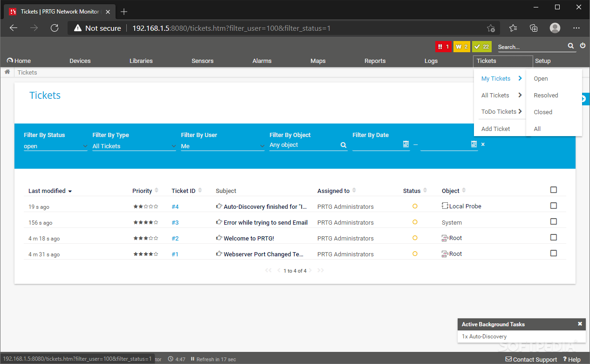Open the end date calendar picker
This screenshot has width=590, height=364.
tap(474, 144)
